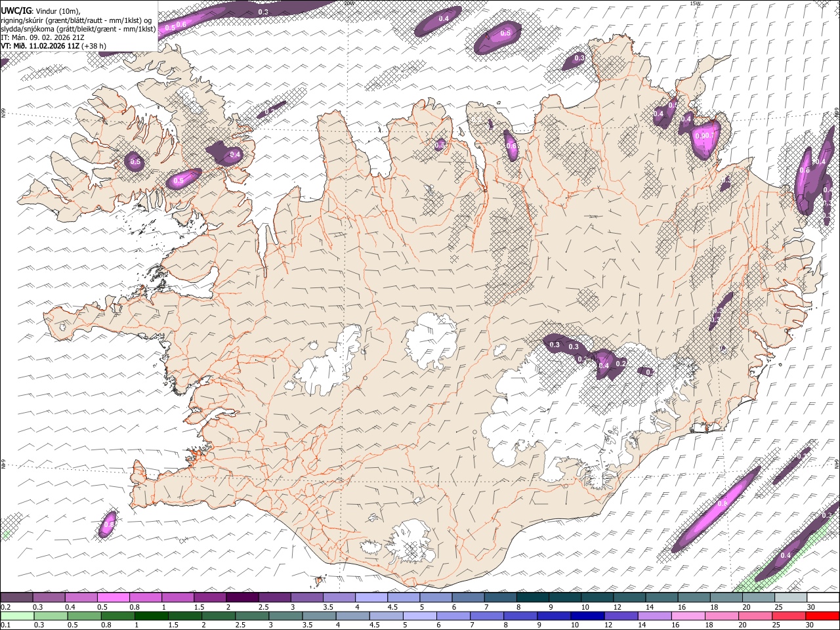Choose the light lavender snow swatch at 4
This screenshot has width=840, height=630.
point(371,597)
